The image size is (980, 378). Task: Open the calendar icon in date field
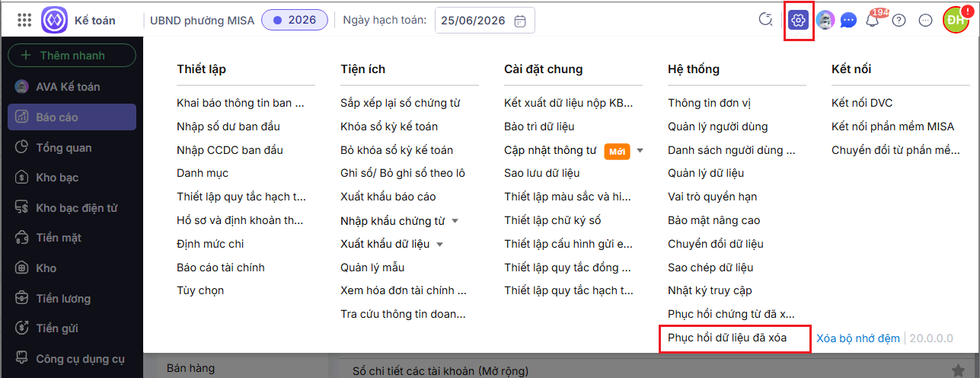point(520,21)
